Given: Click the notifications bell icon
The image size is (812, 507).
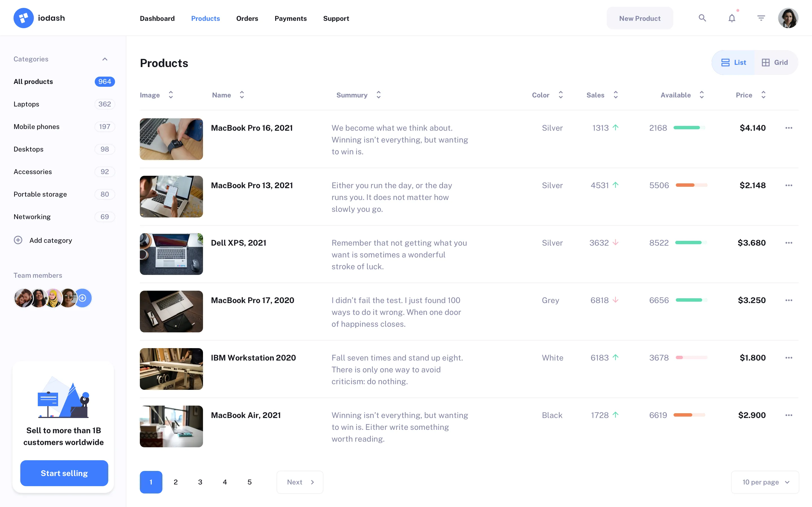Looking at the screenshot, I should tap(731, 18).
